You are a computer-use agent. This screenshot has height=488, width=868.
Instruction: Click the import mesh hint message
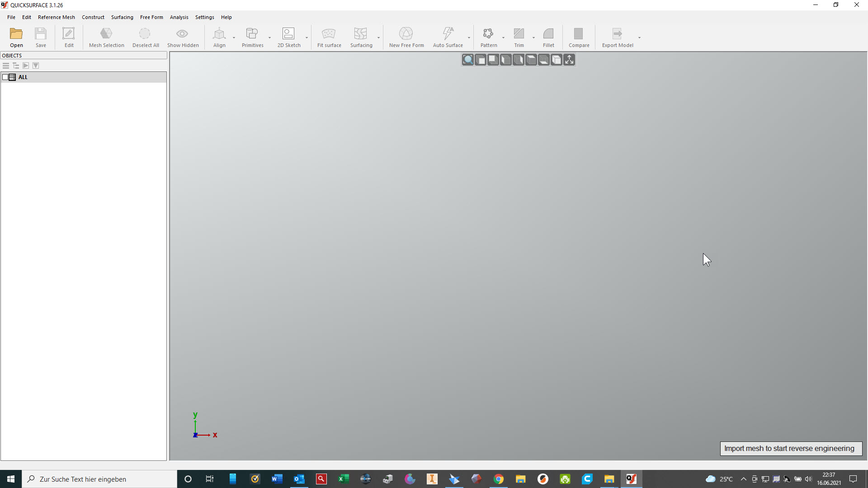click(x=791, y=448)
